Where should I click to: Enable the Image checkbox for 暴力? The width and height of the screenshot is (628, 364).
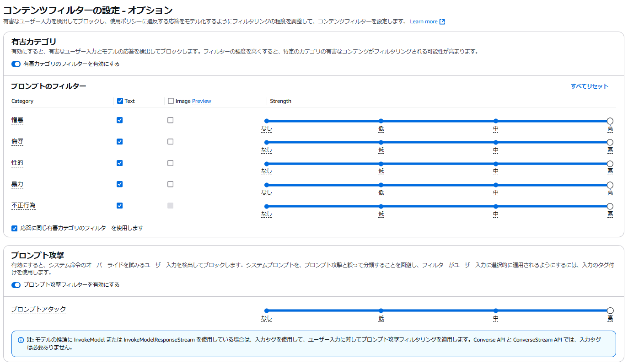170,184
